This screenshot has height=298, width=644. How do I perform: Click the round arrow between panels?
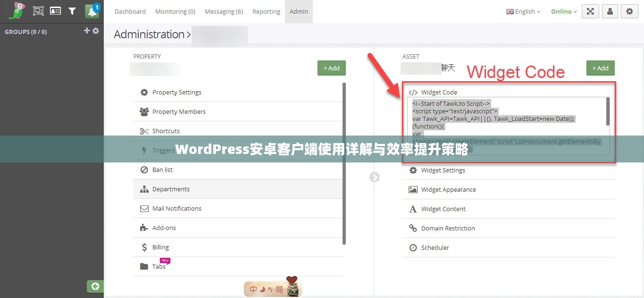[375, 177]
